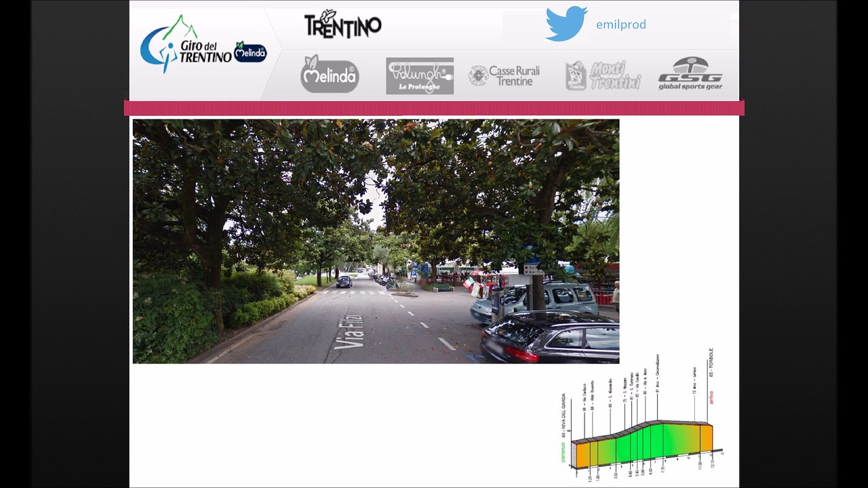
Task: Click the grey Melinda sponsor logo
Action: point(330,74)
